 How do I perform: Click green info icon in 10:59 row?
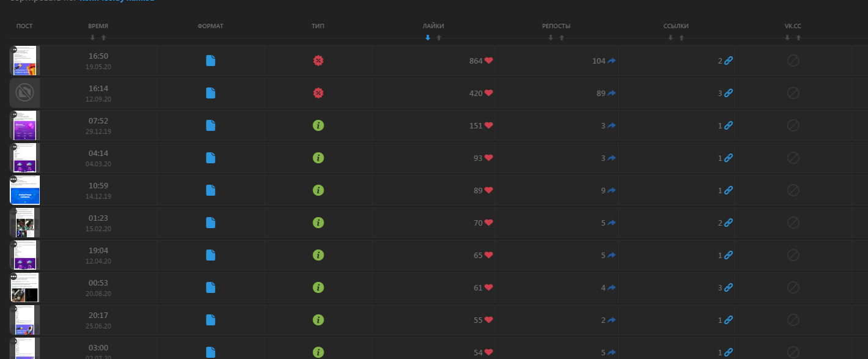318,190
